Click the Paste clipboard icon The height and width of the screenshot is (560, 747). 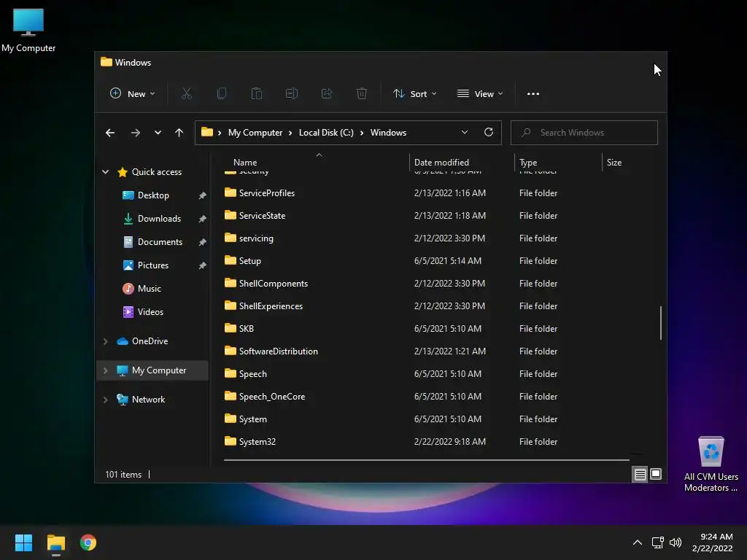click(x=256, y=94)
